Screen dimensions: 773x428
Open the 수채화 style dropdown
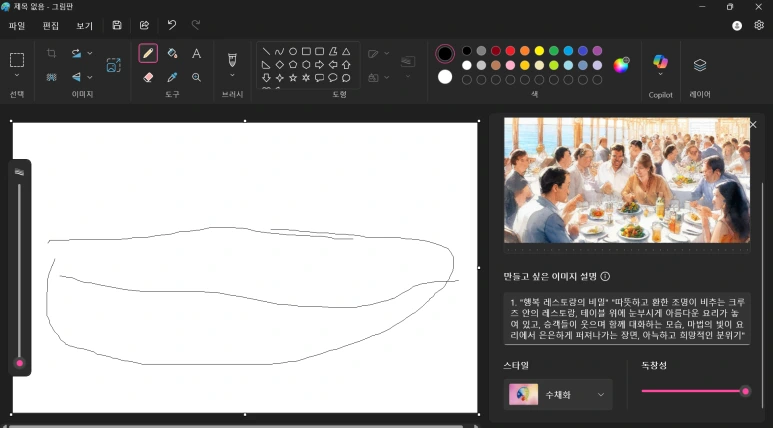click(x=558, y=394)
